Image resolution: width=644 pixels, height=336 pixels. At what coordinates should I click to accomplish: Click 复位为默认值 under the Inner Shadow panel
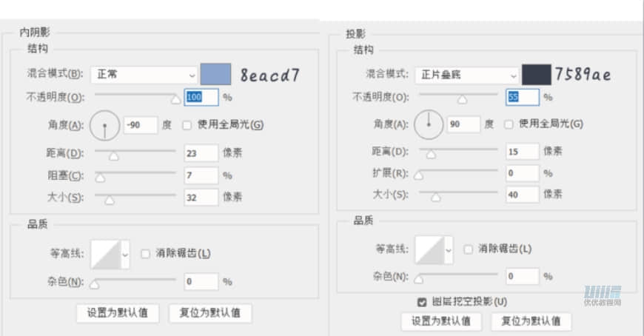(210, 313)
